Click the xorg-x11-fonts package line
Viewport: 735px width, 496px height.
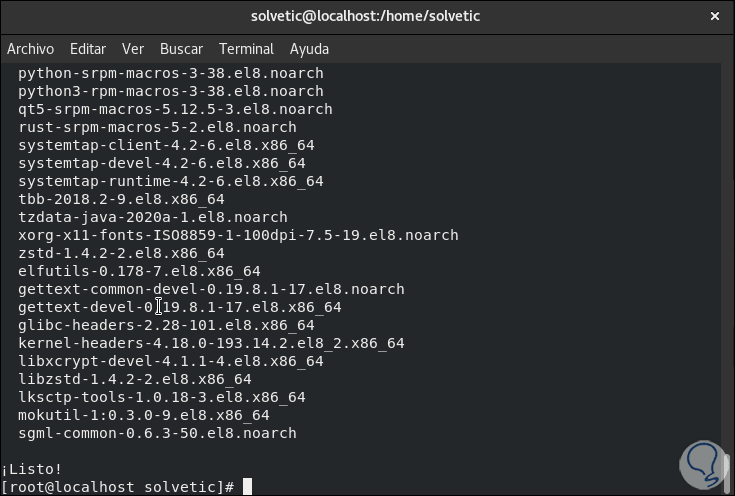(x=238, y=235)
